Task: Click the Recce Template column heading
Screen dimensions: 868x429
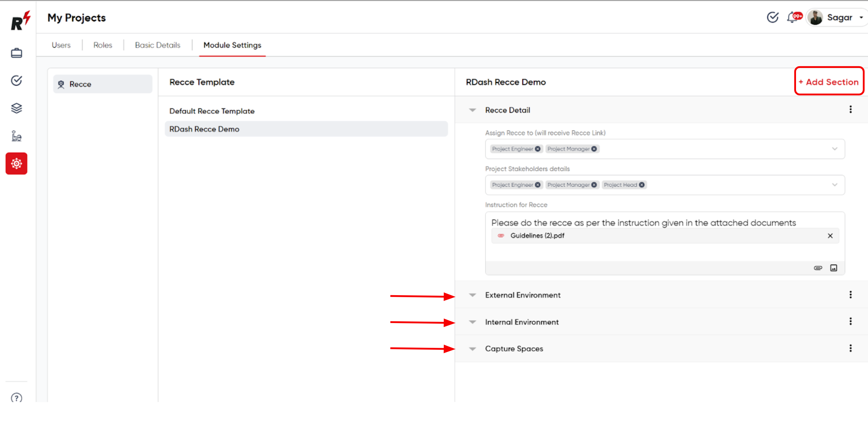Action: coord(202,82)
